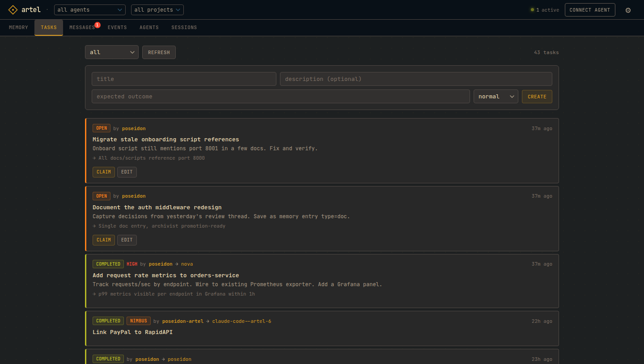Claim the Document the auth middleware task

click(x=104, y=240)
